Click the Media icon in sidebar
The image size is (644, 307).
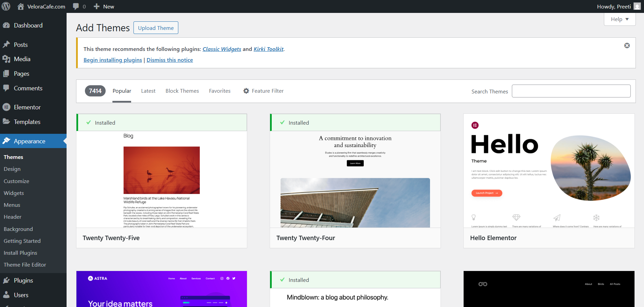pos(6,59)
